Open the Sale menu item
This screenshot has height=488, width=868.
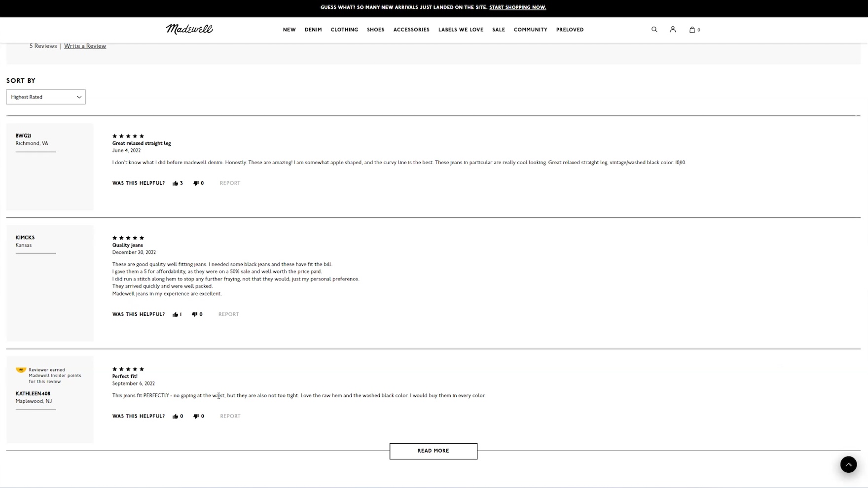tap(498, 30)
